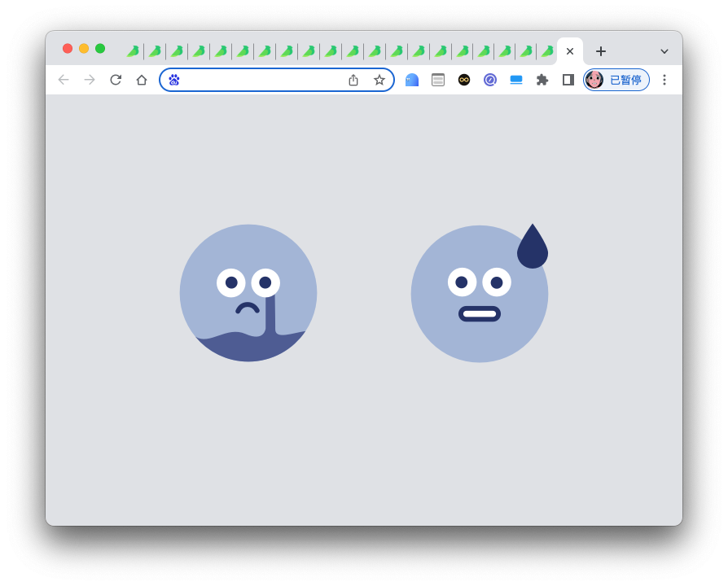Click the purple circular extension icon
Image resolution: width=728 pixels, height=586 pixels.
(x=490, y=80)
